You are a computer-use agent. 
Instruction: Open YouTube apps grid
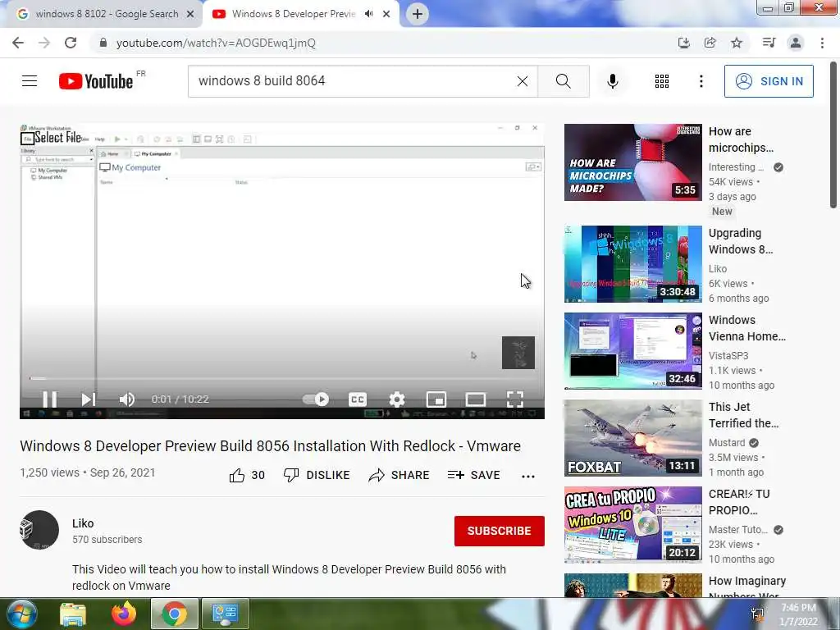coord(662,81)
